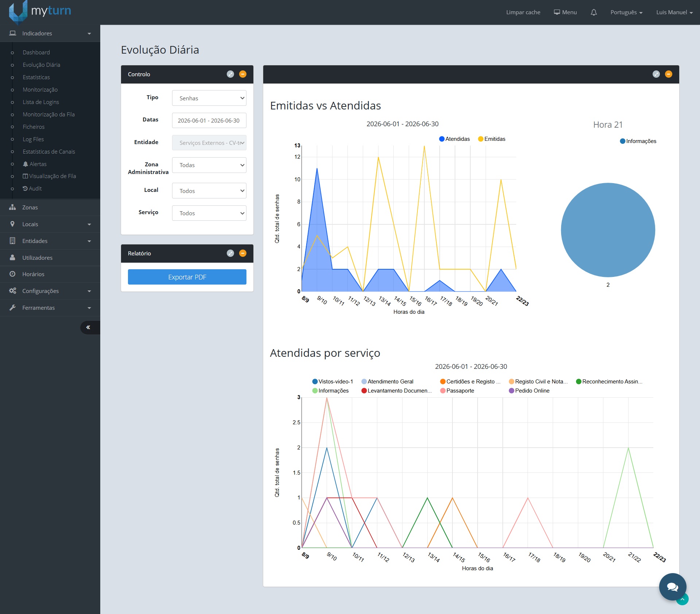Viewport: 700px width, 614px height.
Task: Open the notifications bell icon
Action: click(594, 12)
